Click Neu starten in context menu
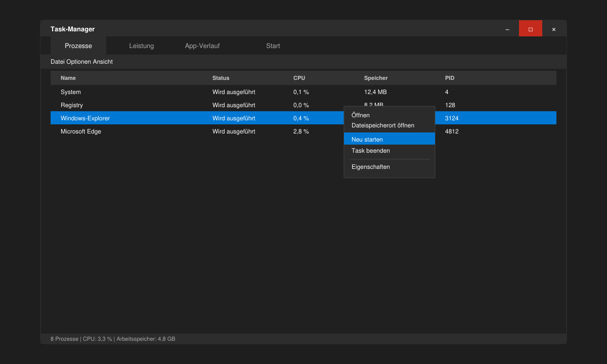Screen dimensions: 607x364 [389, 139]
